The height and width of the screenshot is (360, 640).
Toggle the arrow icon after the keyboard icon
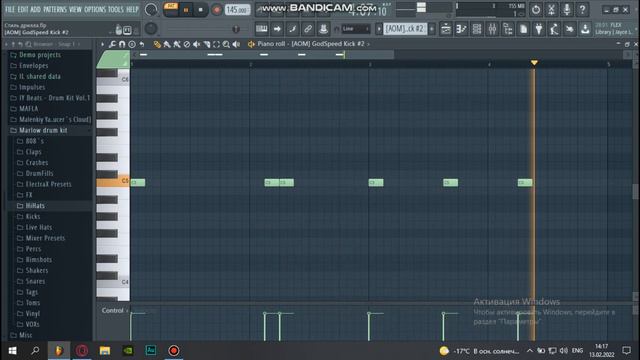click(x=277, y=29)
